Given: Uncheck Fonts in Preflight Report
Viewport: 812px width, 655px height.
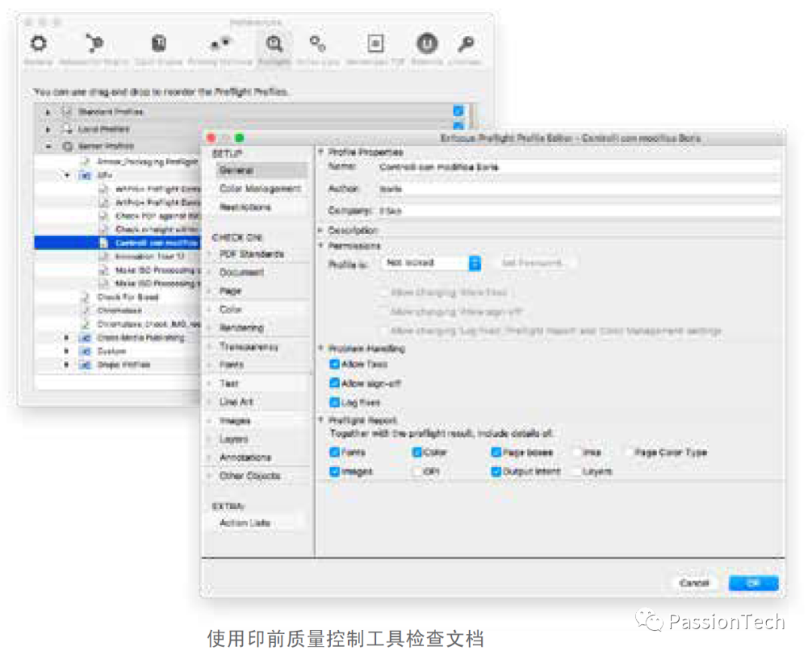Looking at the screenshot, I should coord(335,452).
